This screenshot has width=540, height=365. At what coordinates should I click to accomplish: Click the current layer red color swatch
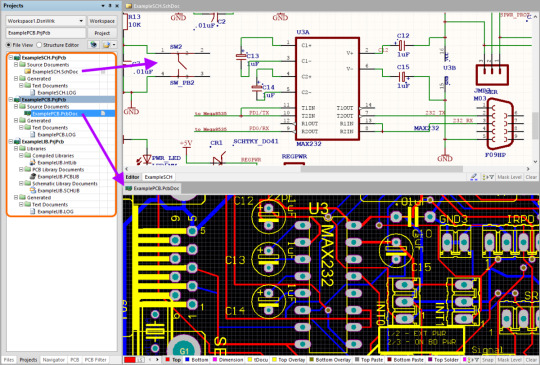click(130, 360)
